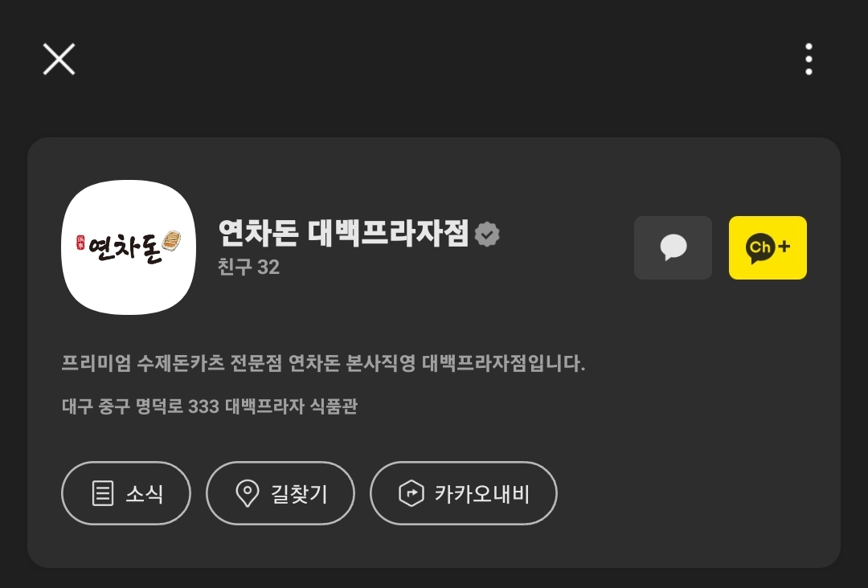Click the tonkatsu plate graphic in the logo

point(172,241)
